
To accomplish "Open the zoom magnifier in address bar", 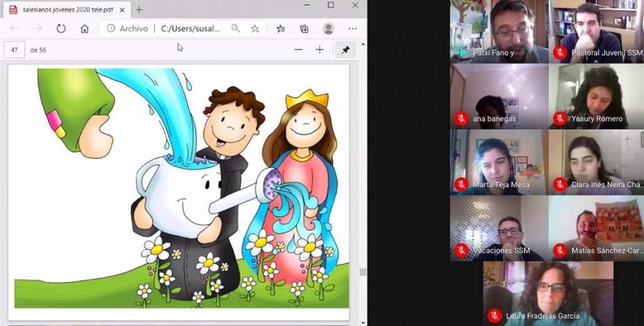I will (235, 28).
